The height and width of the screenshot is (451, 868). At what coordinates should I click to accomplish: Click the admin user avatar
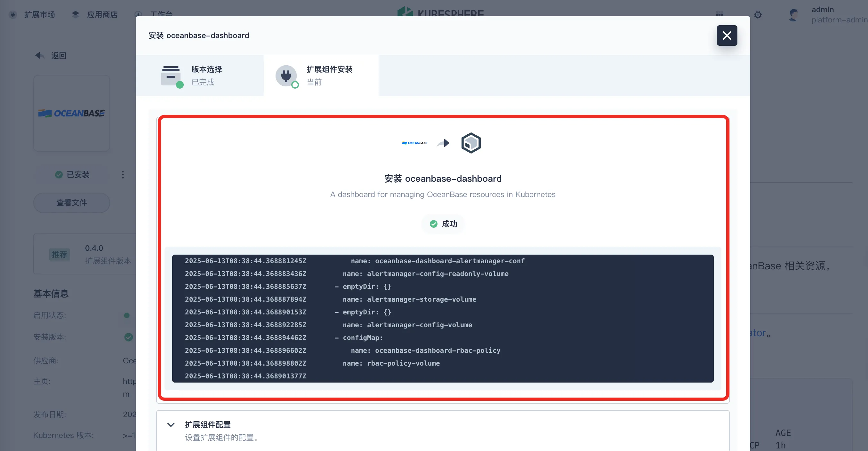[794, 15]
